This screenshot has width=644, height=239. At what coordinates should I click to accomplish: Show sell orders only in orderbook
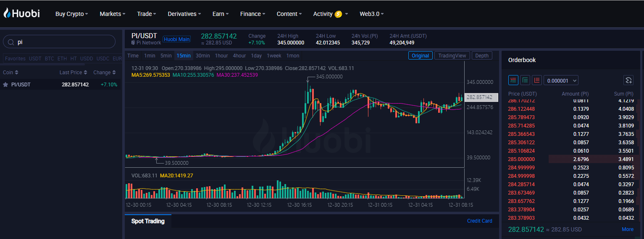(x=536, y=80)
